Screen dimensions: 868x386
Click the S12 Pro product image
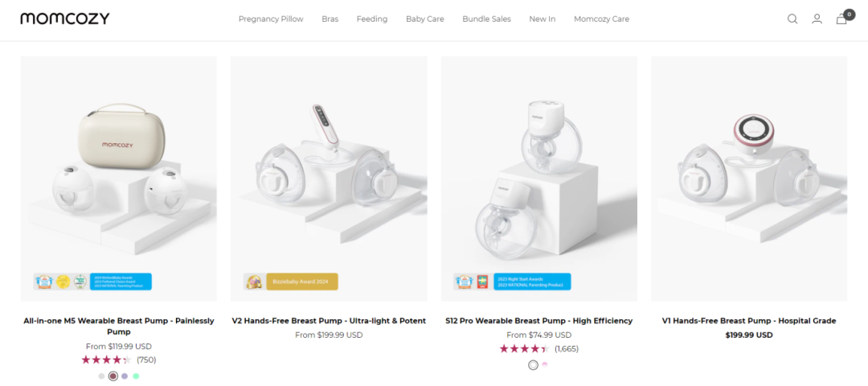(538, 177)
